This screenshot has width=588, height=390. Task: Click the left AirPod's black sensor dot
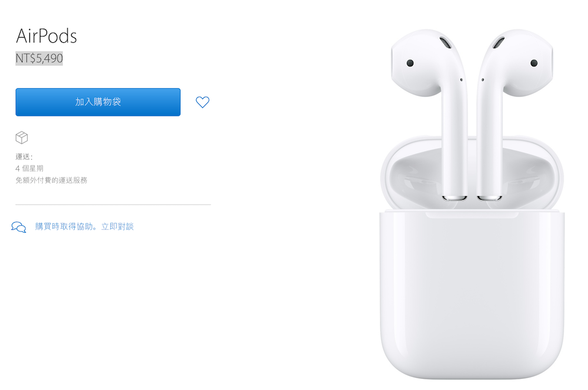[410, 63]
